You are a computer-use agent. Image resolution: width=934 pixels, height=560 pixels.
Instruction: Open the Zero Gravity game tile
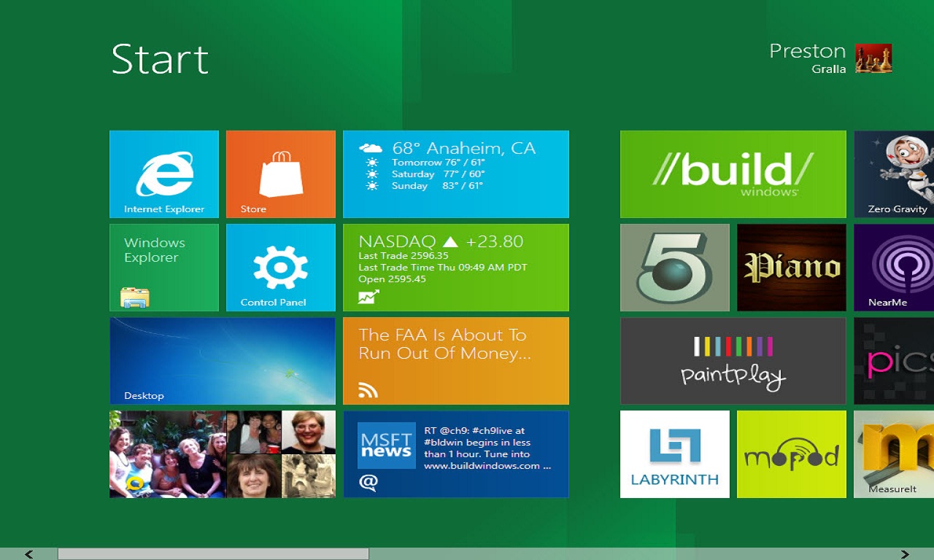pyautogui.click(x=894, y=174)
